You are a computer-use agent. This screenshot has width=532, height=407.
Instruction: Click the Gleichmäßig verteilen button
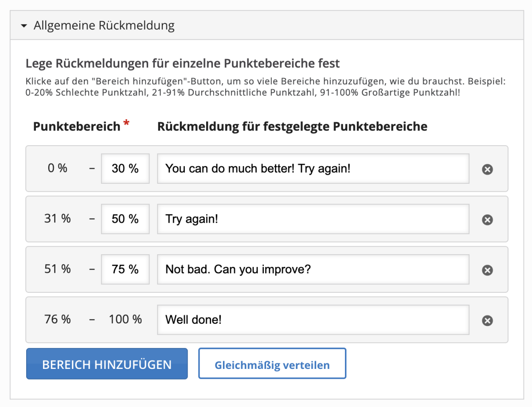click(272, 364)
